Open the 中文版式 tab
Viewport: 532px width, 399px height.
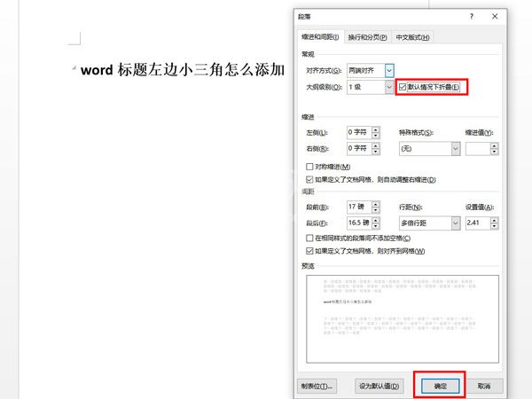tap(412, 37)
